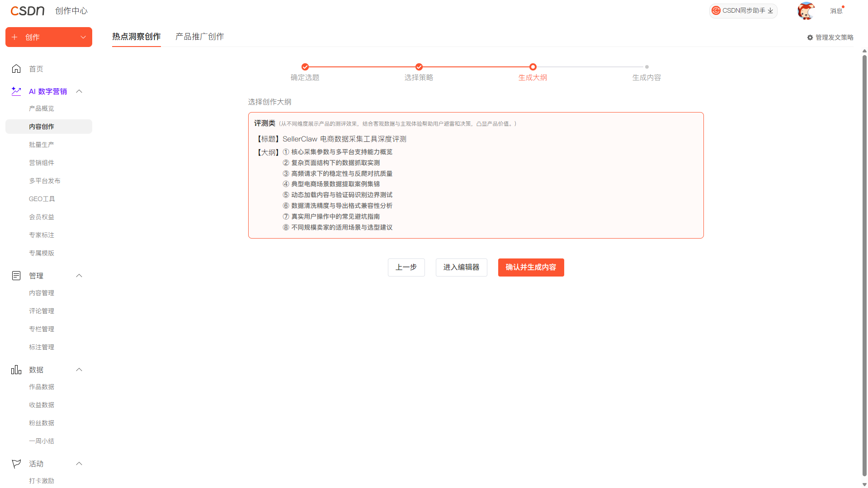Click the 确定选题 completed step marker
Viewport: 868px width, 488px height.
coord(305,67)
